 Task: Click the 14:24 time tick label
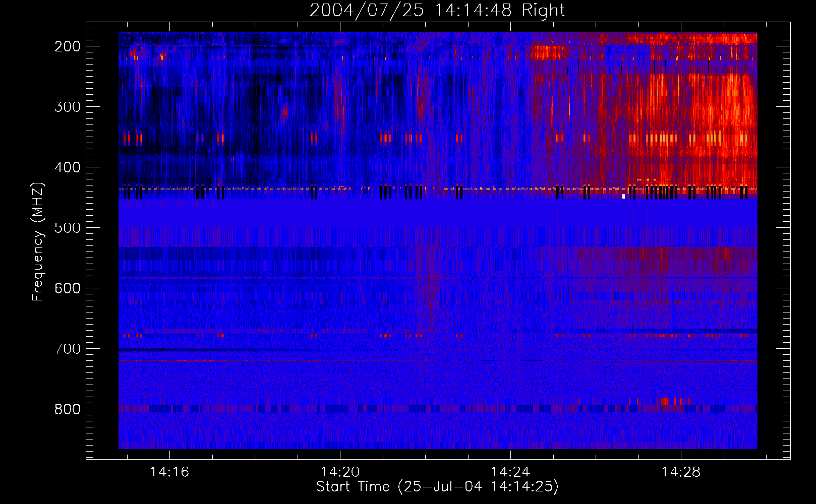[510, 472]
